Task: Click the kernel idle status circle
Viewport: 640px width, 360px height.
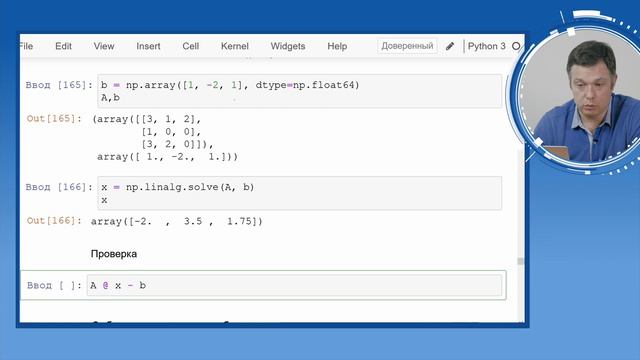Action: 516,46
